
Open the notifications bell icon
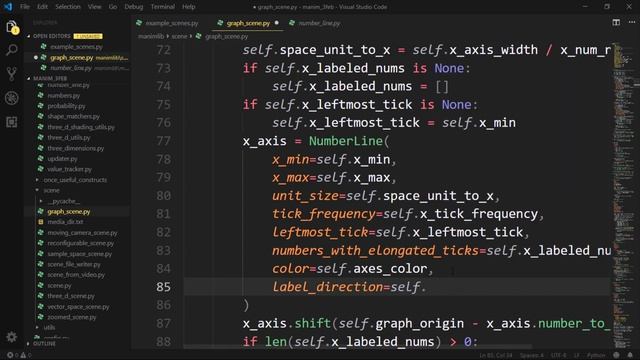click(630, 355)
